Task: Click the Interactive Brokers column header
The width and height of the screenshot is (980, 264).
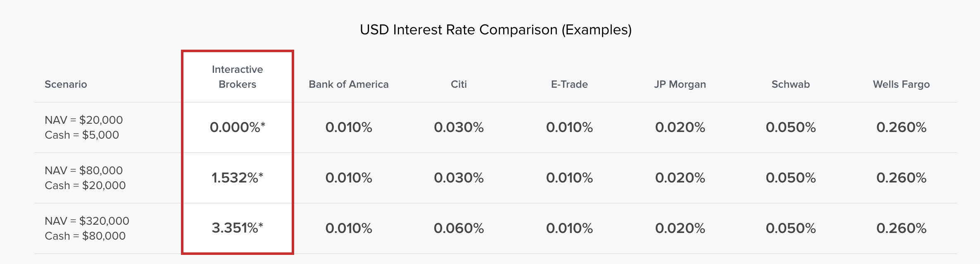Action: 237,77
